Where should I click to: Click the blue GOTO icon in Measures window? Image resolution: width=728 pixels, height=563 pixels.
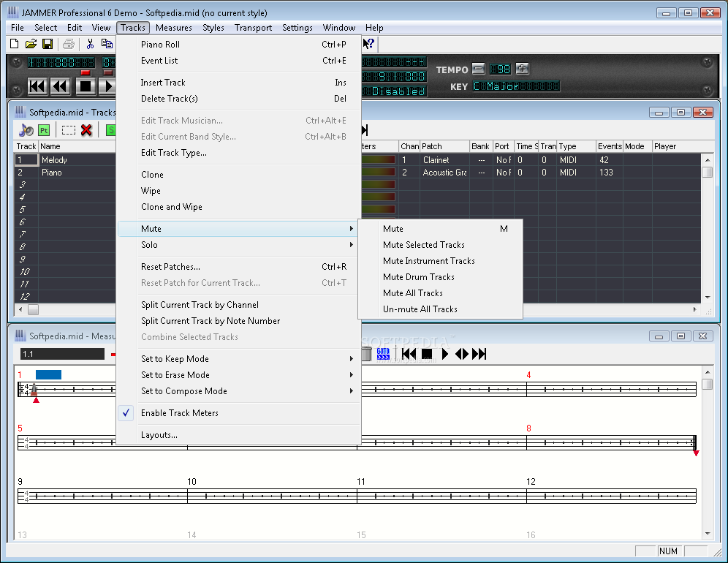tap(383, 354)
